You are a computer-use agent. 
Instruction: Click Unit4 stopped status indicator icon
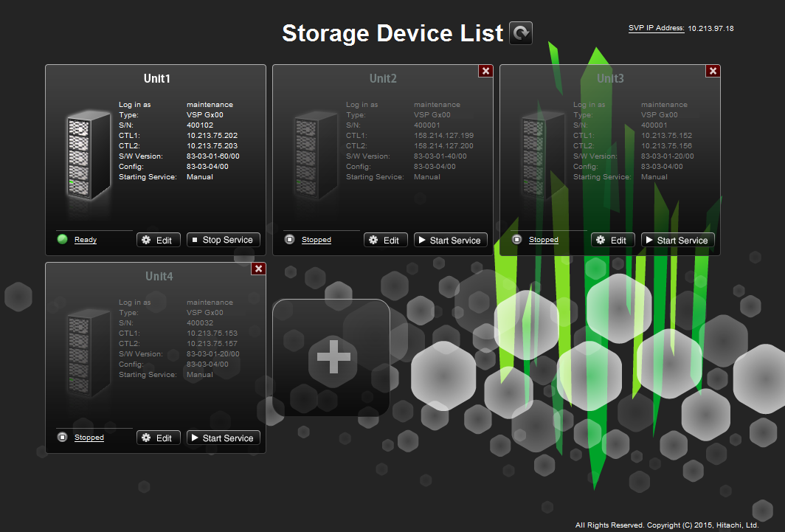pos(62,437)
